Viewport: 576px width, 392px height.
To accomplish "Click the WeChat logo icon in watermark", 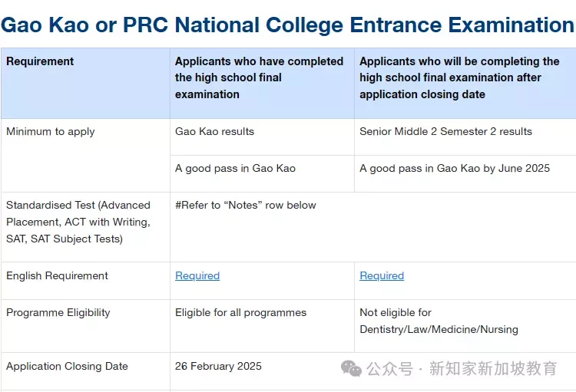I will pos(351,368).
